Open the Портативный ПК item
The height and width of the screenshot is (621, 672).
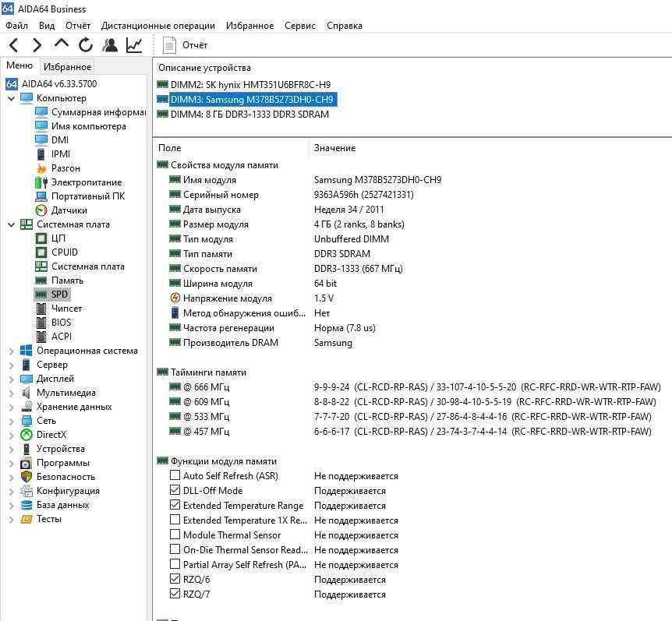(80, 196)
